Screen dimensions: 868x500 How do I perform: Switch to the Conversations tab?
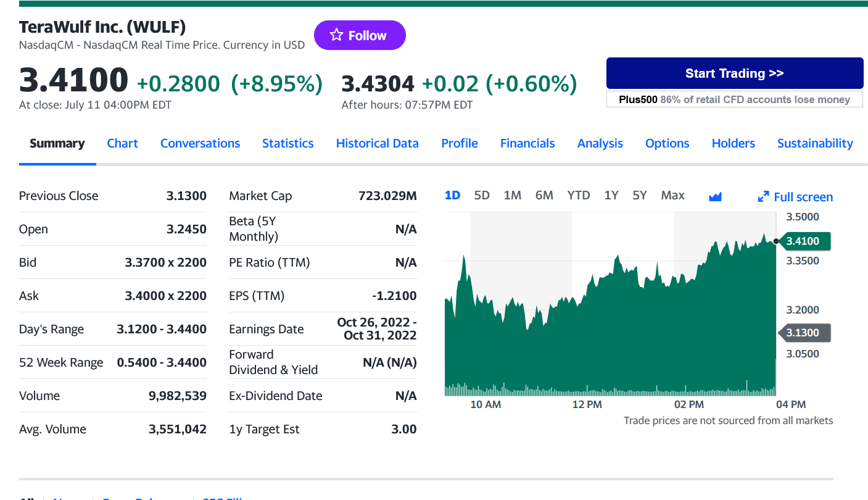[200, 143]
